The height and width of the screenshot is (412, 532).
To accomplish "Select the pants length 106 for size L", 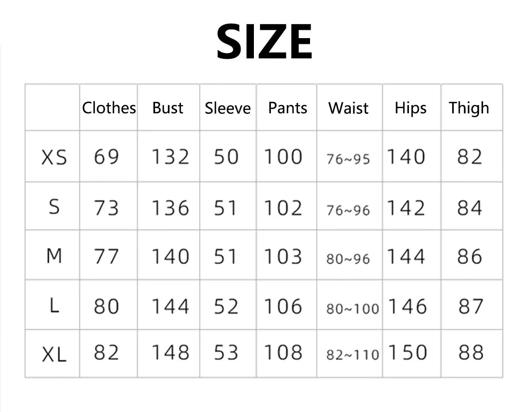I will [x=283, y=307].
